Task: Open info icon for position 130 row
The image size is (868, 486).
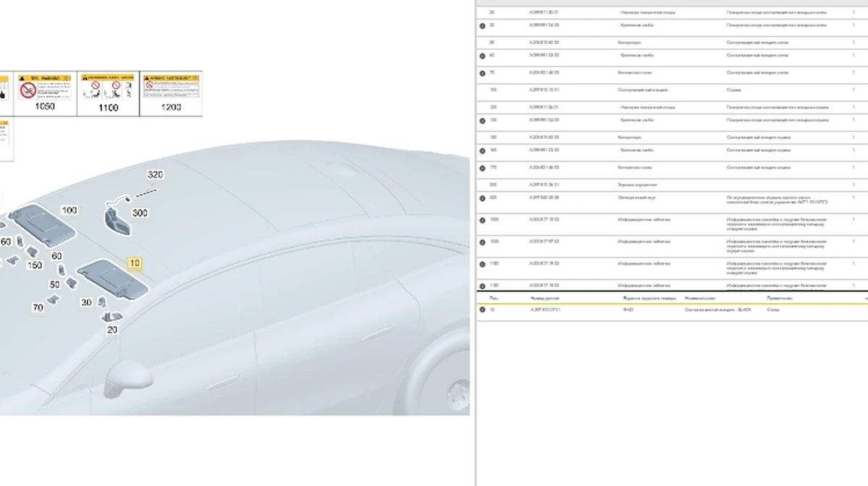Action: pos(482,121)
